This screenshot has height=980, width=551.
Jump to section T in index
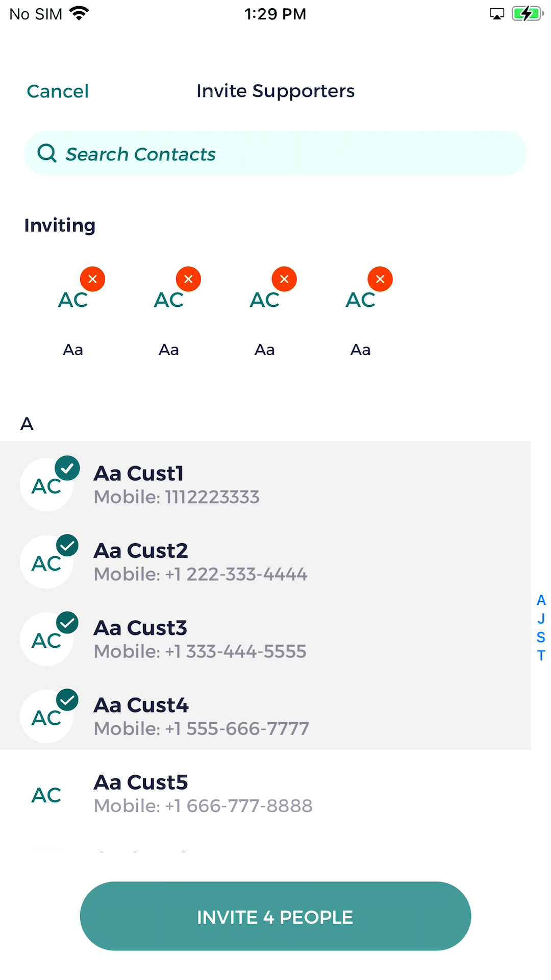pos(541,655)
